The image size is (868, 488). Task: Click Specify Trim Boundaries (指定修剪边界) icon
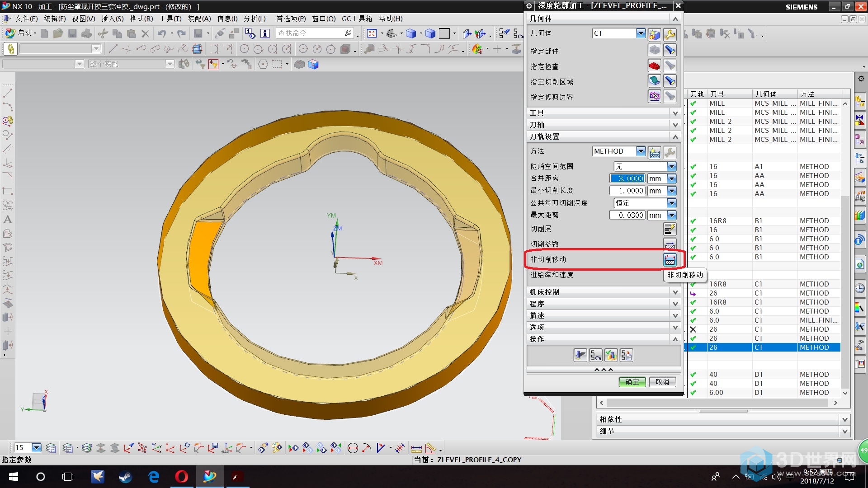654,96
